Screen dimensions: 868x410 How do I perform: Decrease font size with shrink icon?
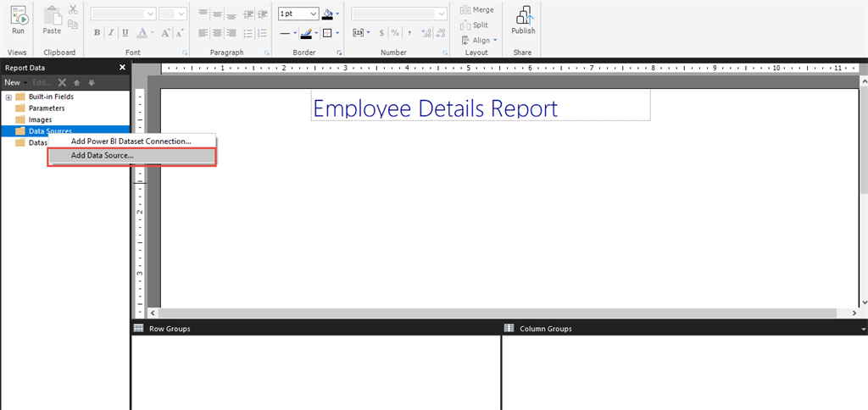click(180, 33)
